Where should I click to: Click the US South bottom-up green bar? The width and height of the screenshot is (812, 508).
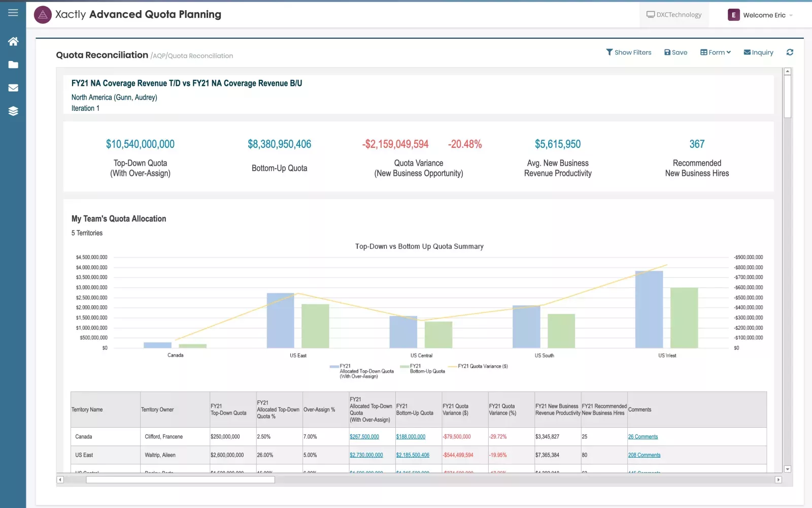pyautogui.click(x=561, y=331)
